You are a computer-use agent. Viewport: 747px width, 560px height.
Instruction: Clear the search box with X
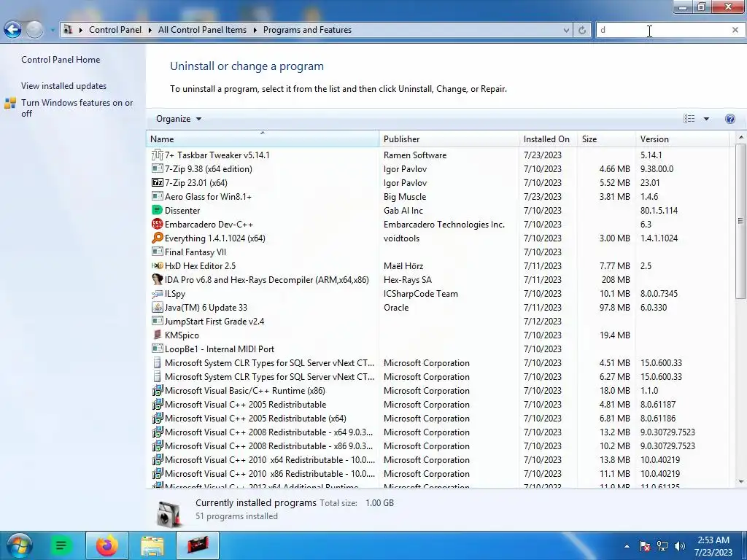tap(735, 30)
